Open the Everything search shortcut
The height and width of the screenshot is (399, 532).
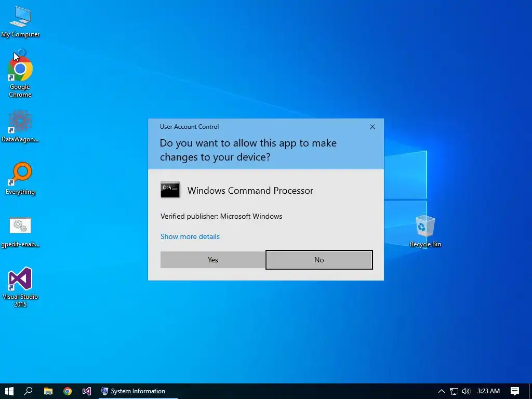[20, 179]
